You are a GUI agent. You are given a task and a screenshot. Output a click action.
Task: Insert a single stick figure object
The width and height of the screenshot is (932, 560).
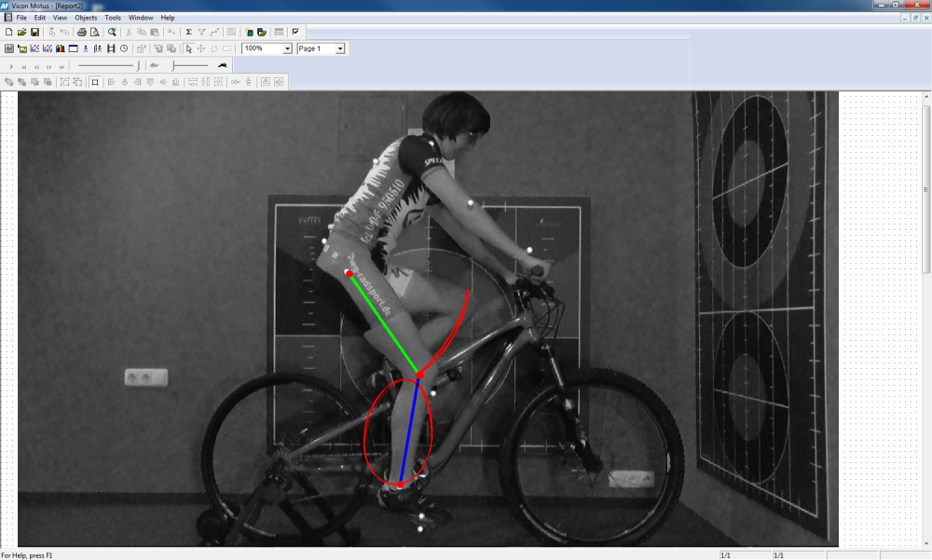click(x=86, y=48)
